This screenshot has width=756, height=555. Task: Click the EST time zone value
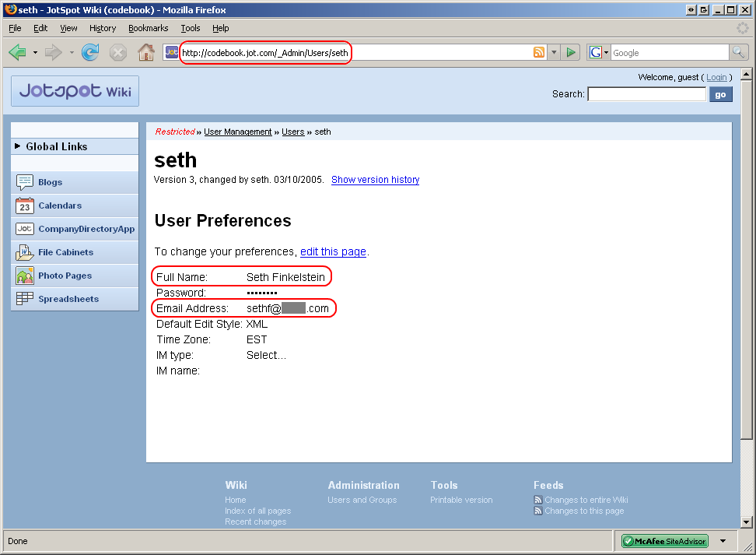point(257,339)
